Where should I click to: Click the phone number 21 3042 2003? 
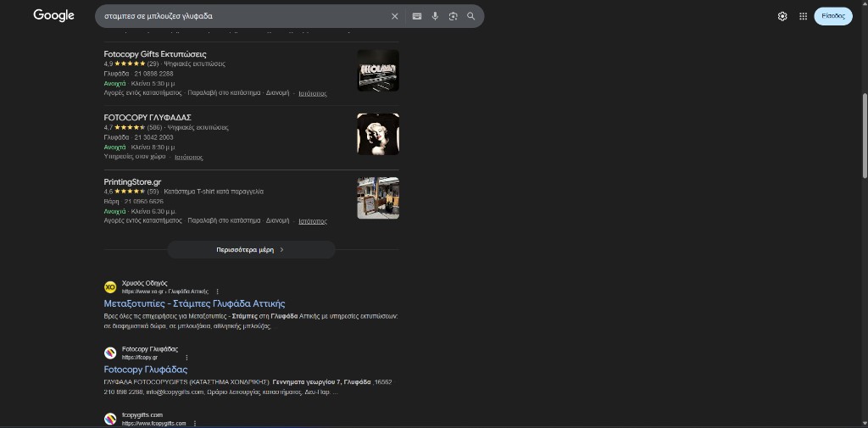click(154, 138)
